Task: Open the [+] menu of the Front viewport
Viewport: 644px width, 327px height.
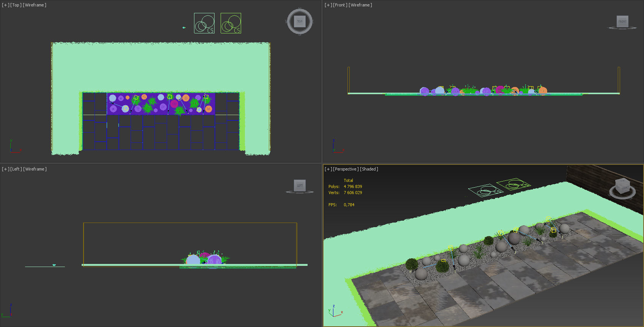Action: tap(328, 5)
